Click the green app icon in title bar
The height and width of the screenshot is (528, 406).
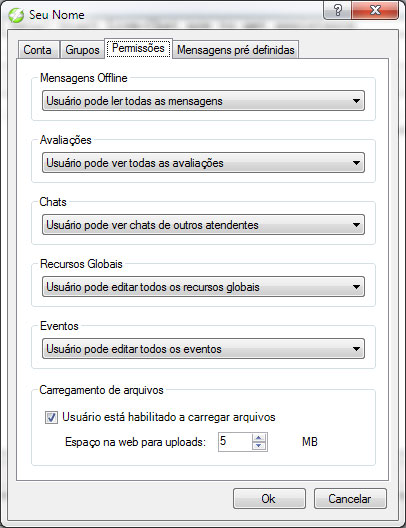(x=16, y=15)
